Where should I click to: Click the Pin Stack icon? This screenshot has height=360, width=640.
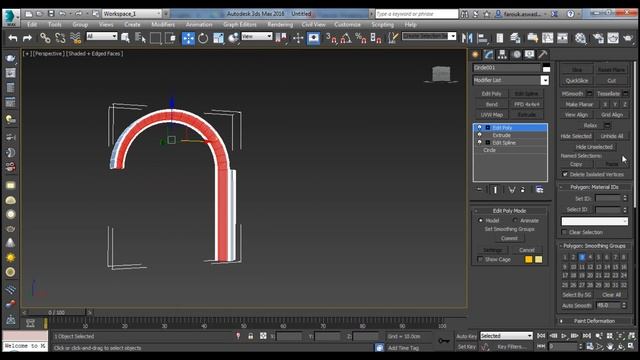pos(480,189)
